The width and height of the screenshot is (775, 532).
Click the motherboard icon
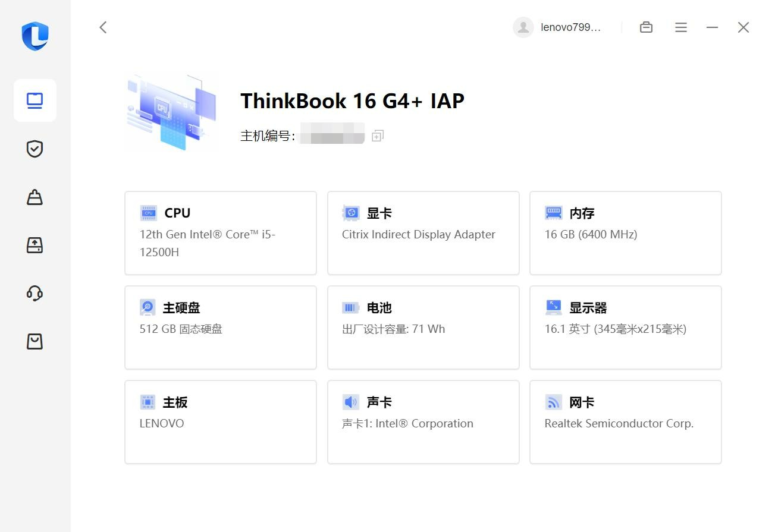[x=148, y=402]
